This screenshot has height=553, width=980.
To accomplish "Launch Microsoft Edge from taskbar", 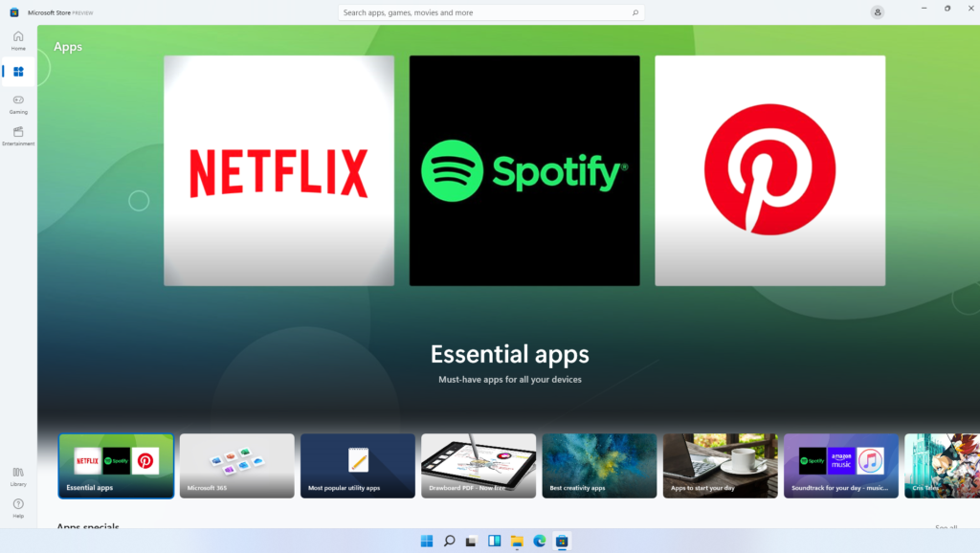I will pyautogui.click(x=540, y=542).
